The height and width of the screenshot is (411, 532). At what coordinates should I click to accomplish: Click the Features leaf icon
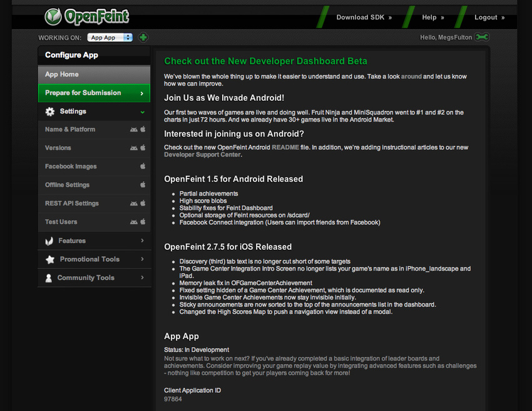49,241
